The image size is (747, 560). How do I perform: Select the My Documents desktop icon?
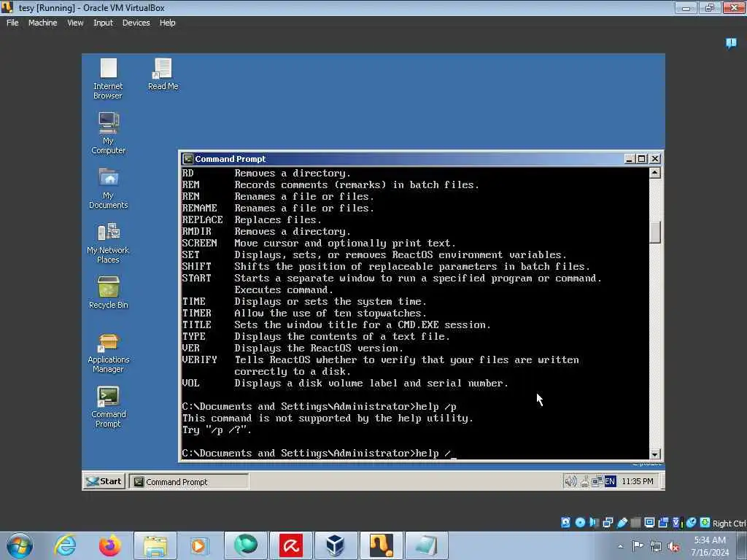click(x=109, y=188)
